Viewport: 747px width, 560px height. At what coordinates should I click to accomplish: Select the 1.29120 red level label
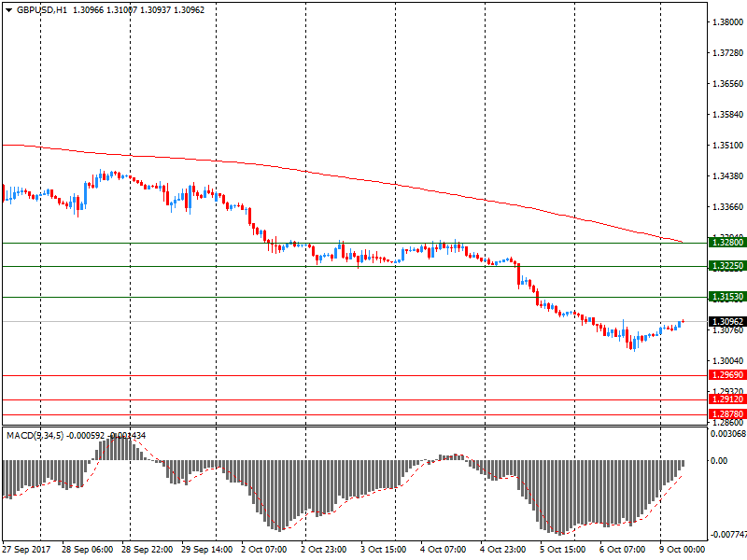pos(727,399)
